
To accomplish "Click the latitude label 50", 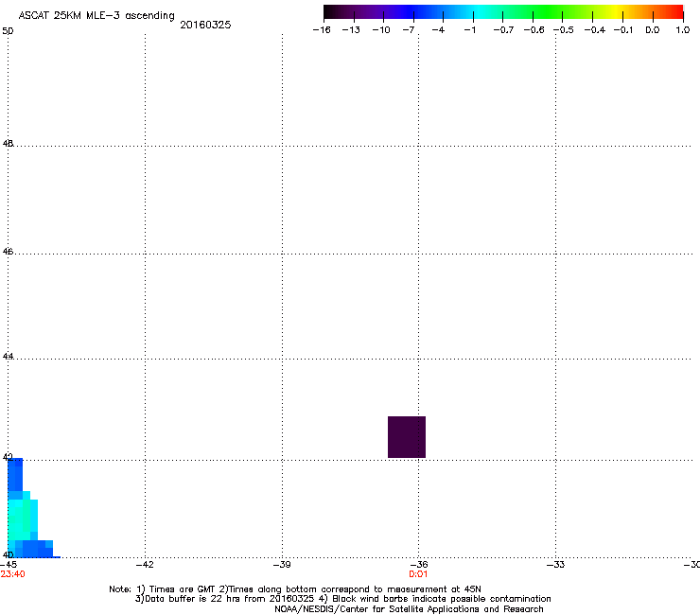I will pos(8,31).
